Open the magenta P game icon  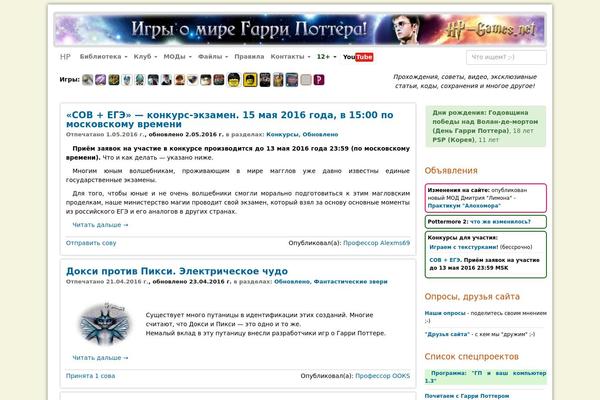point(319,80)
